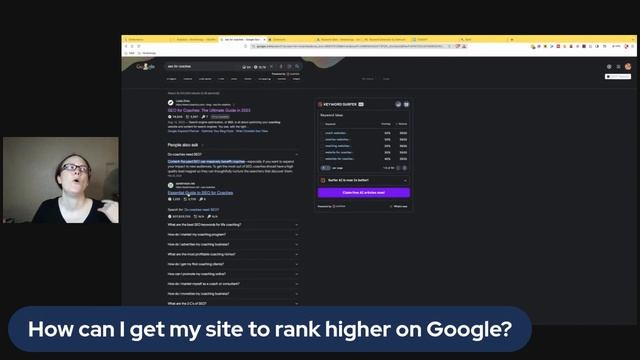Switch to the 'seo for coaches - Google Search' tab
Screen dimensions: 640x360
243,40
